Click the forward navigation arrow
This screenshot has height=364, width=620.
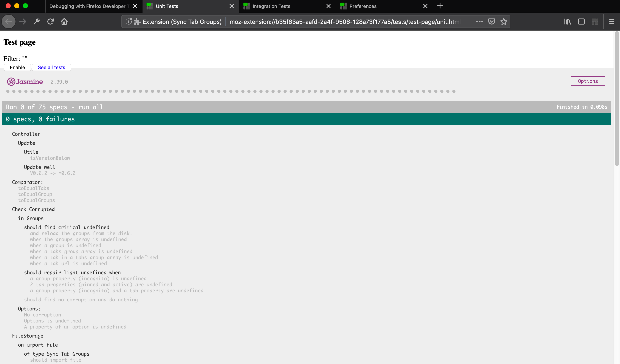click(x=23, y=22)
